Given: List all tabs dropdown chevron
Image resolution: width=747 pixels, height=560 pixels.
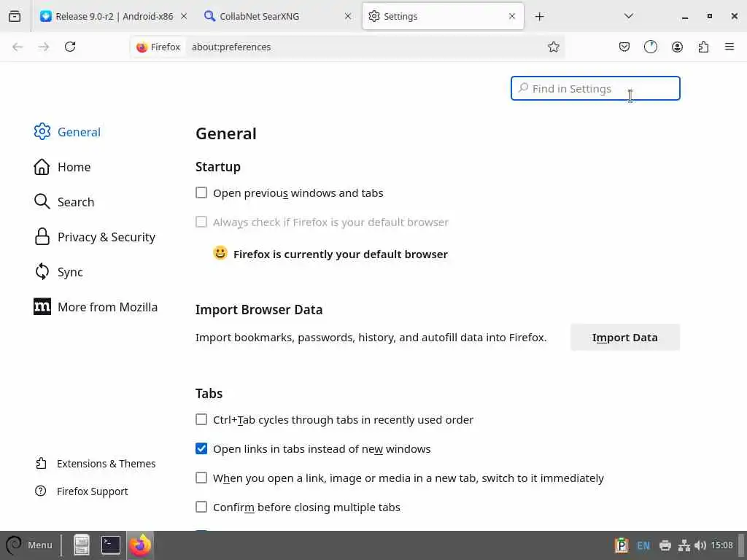Looking at the screenshot, I should click(x=628, y=16).
